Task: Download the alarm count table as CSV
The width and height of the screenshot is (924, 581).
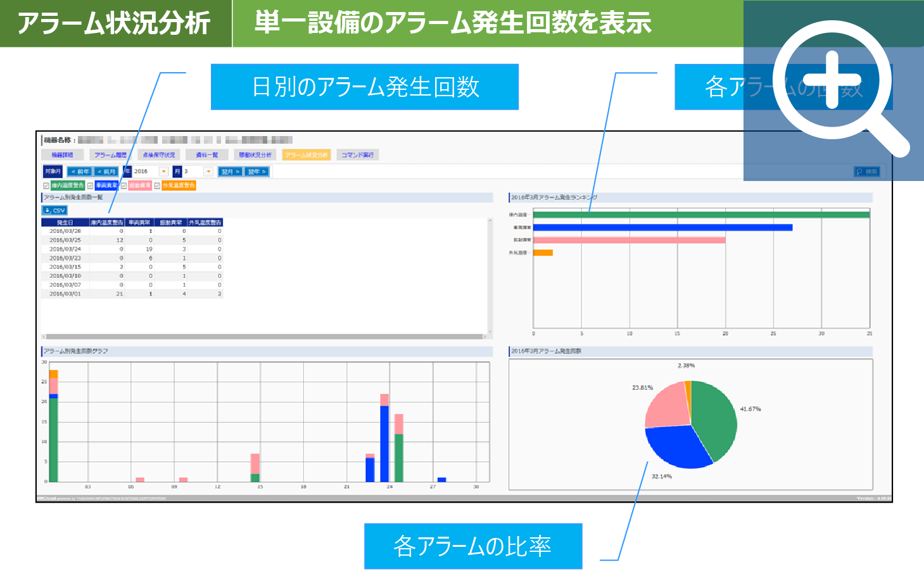Action: pos(54,210)
